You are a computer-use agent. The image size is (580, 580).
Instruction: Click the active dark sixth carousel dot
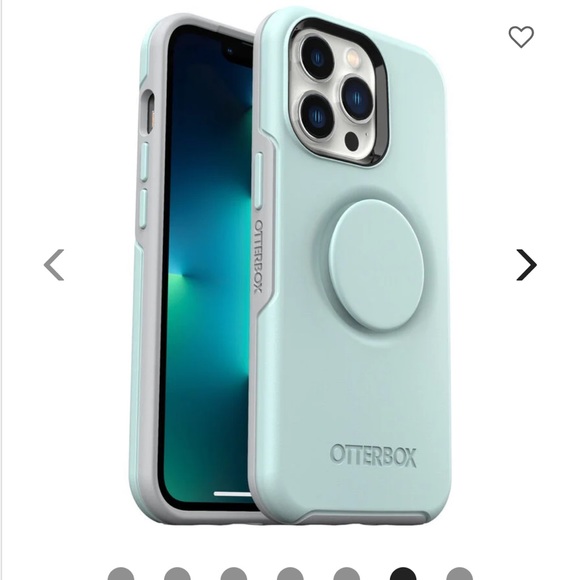pos(403,574)
